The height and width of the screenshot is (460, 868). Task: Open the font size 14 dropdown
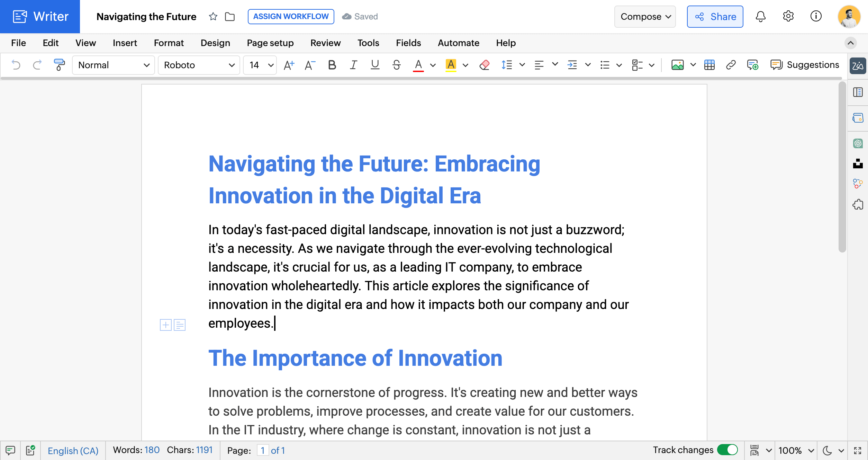[260, 65]
